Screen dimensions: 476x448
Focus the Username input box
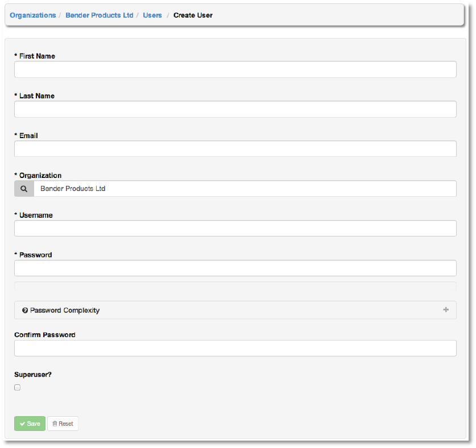[235, 229]
